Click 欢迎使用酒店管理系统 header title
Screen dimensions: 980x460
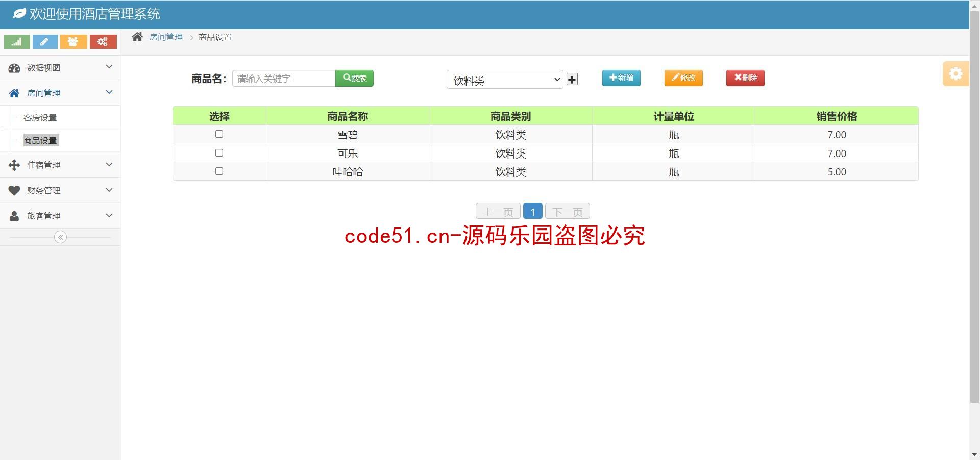pos(94,14)
